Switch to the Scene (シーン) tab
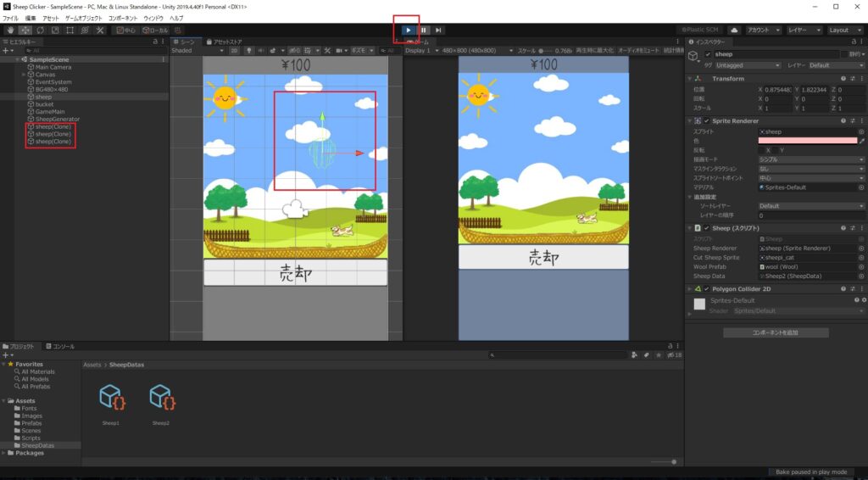Viewport: 868px width, 480px height. click(x=184, y=42)
